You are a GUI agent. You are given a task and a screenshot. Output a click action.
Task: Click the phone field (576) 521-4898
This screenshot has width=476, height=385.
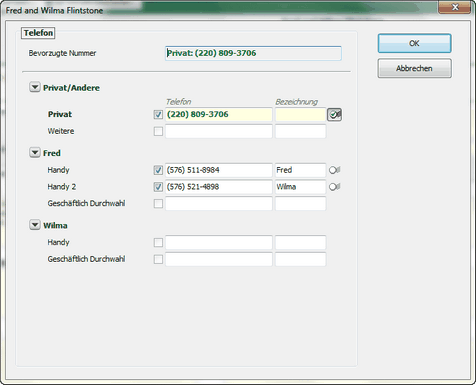219,187
